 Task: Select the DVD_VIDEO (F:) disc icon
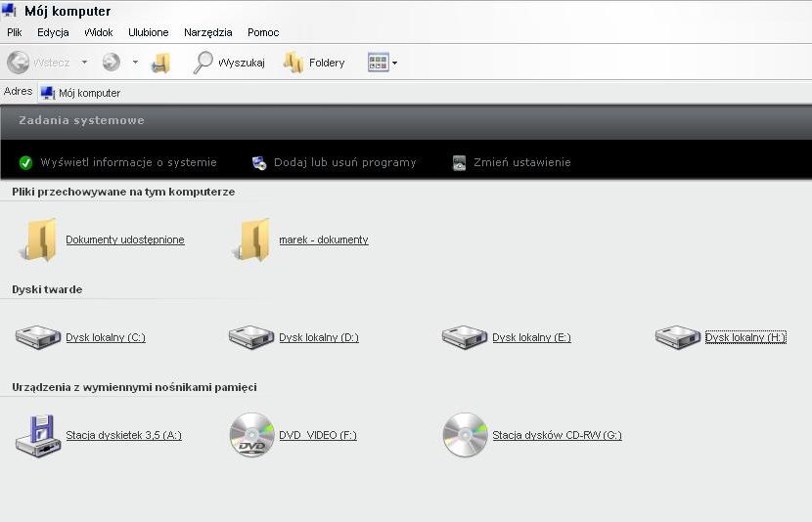click(x=251, y=435)
